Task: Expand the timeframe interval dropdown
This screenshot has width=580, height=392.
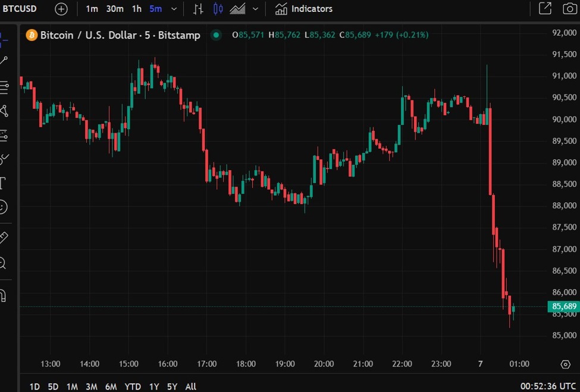Action: coord(174,10)
